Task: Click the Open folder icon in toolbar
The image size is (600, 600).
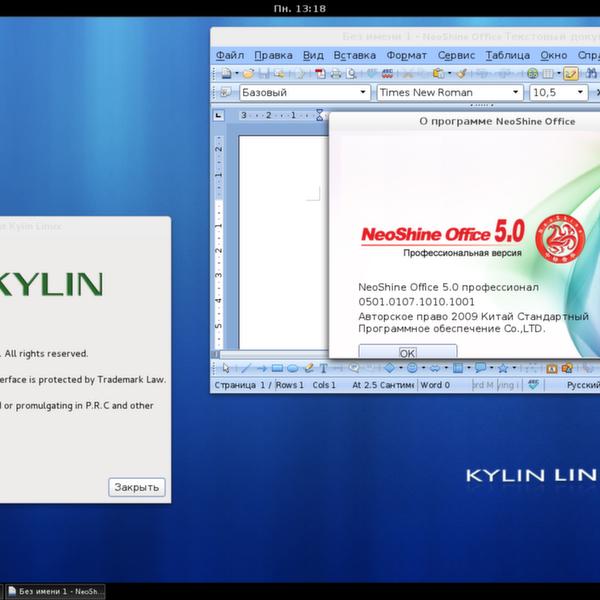Action: click(248, 73)
